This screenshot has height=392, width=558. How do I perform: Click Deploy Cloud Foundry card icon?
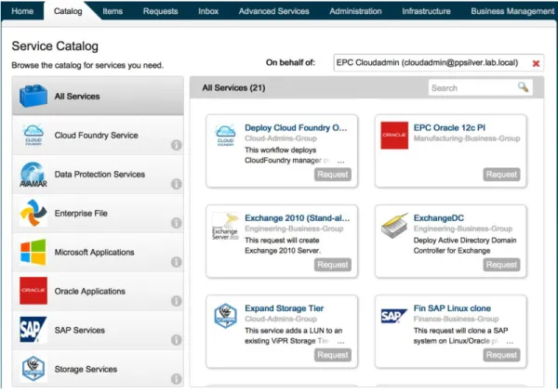pos(226,136)
